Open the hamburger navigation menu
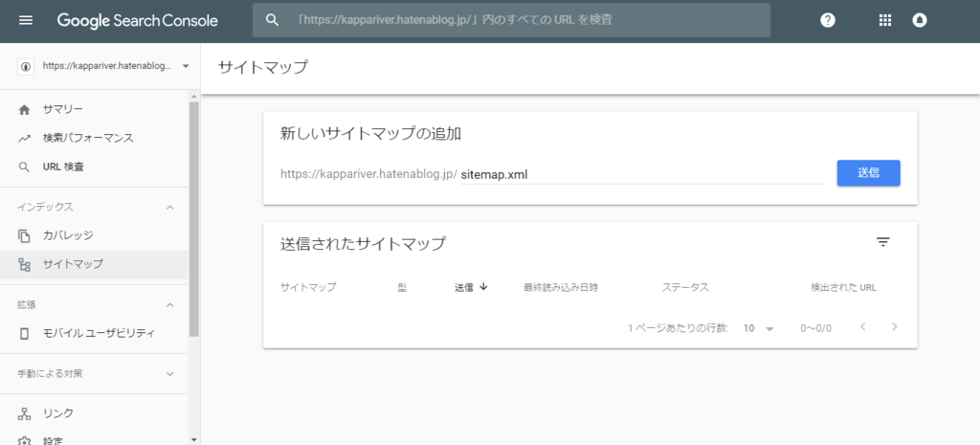980x445 pixels. 26,20
